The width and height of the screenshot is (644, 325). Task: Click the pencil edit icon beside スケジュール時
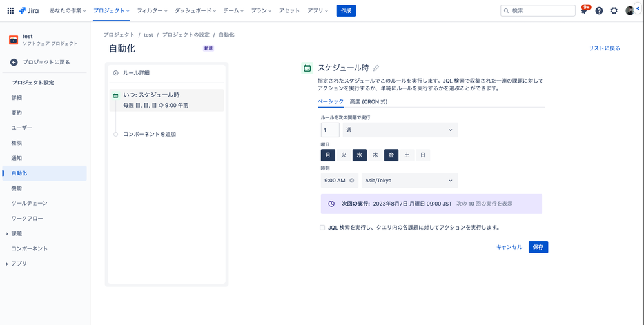[x=376, y=68]
